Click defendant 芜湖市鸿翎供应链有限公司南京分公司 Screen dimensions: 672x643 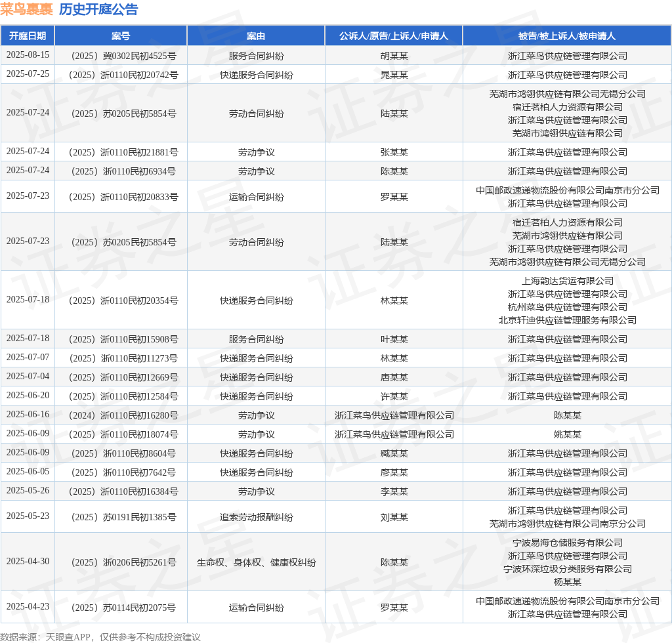(x=568, y=524)
